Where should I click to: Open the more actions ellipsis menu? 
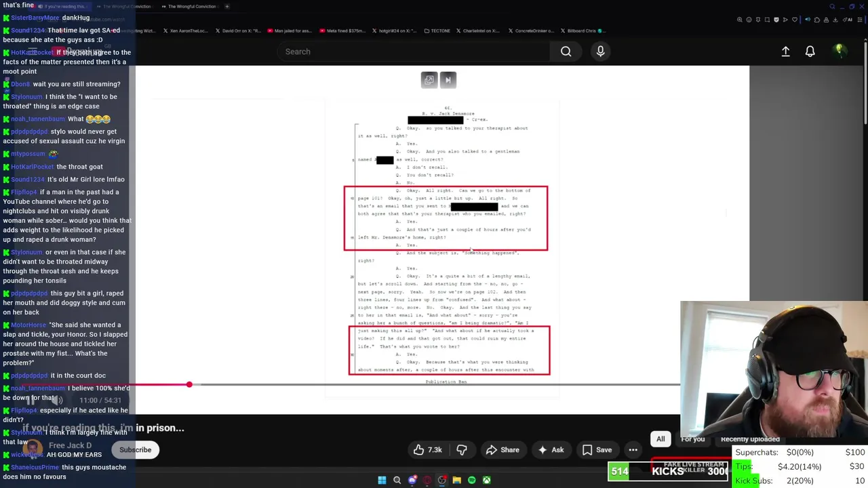(633, 450)
